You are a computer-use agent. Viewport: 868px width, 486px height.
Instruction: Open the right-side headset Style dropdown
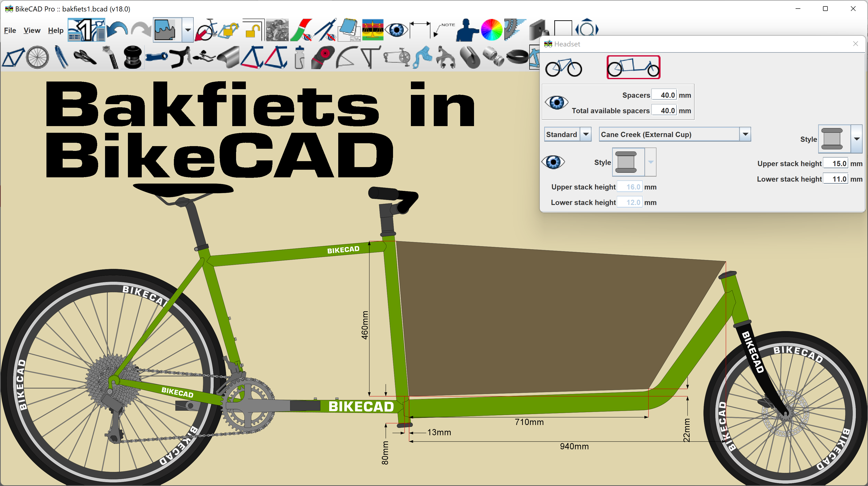(857, 139)
